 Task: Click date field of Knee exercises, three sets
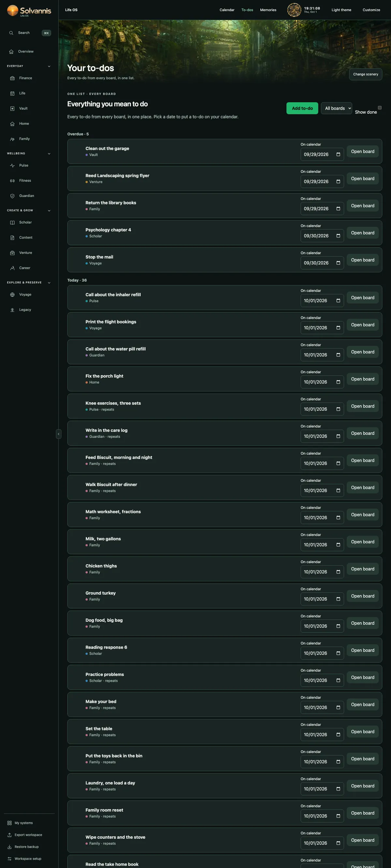(x=322, y=409)
